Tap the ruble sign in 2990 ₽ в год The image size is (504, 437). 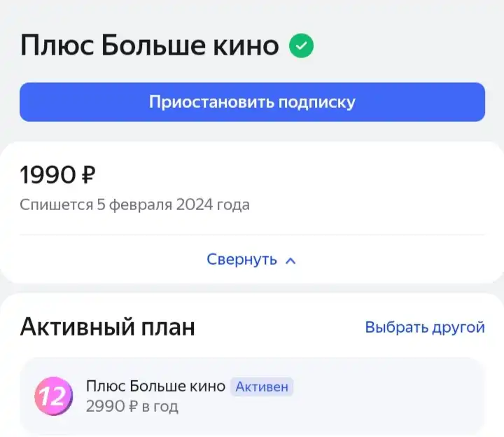click(133, 406)
